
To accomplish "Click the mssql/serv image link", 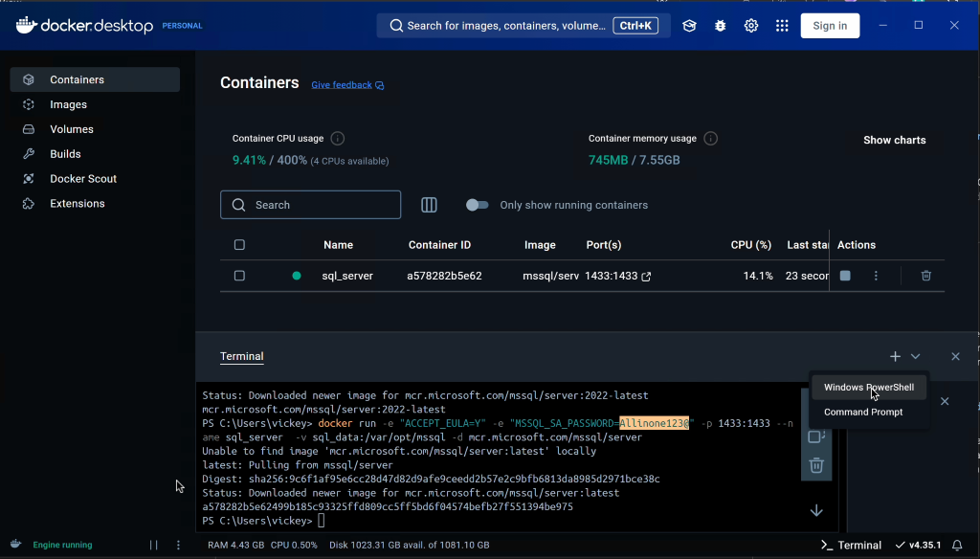I will tap(550, 276).
